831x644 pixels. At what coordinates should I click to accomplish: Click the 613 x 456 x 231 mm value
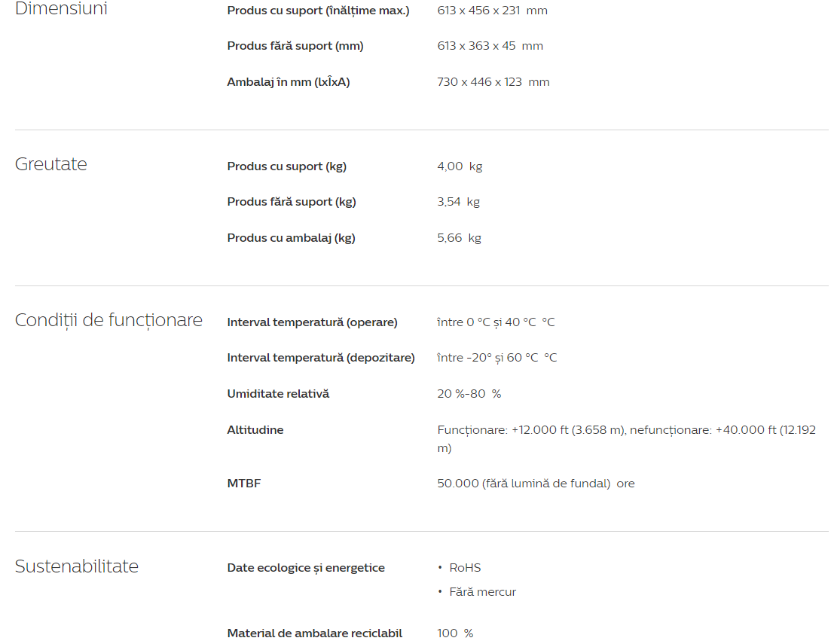pos(492,11)
